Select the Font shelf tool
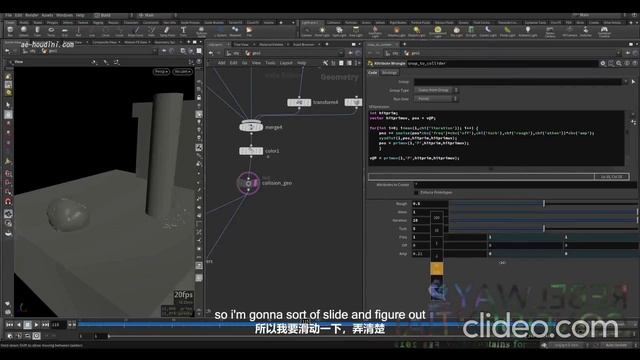The height and width of the screenshot is (360, 640). click(183, 31)
